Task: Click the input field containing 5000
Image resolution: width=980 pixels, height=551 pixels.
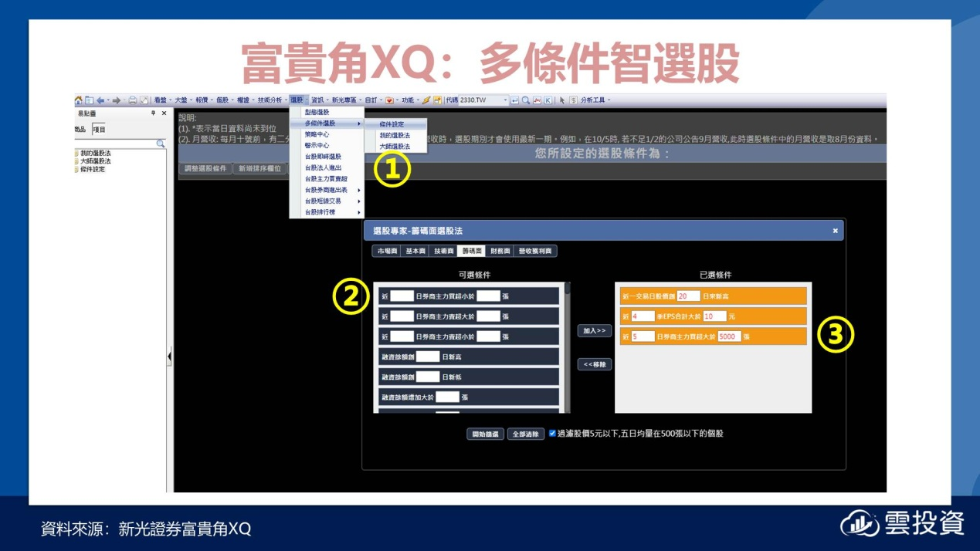Action: tap(728, 336)
